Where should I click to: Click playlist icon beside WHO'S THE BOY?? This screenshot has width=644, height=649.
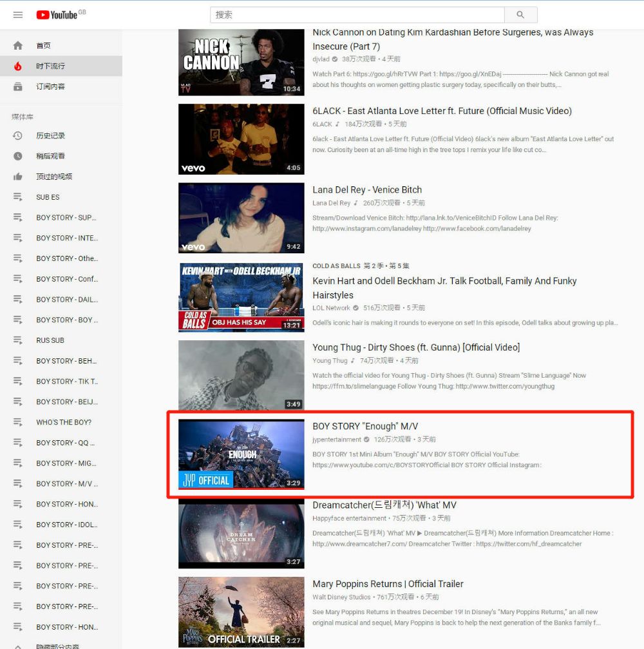(x=18, y=422)
